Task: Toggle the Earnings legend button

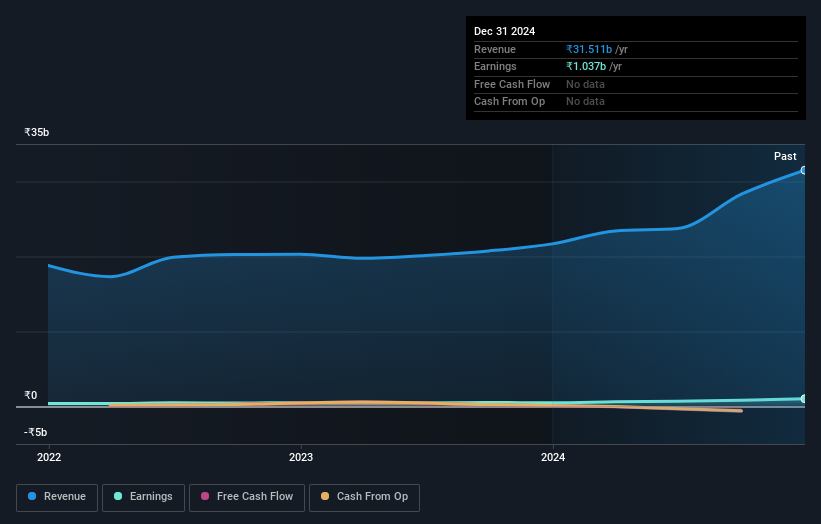Action: click(143, 497)
